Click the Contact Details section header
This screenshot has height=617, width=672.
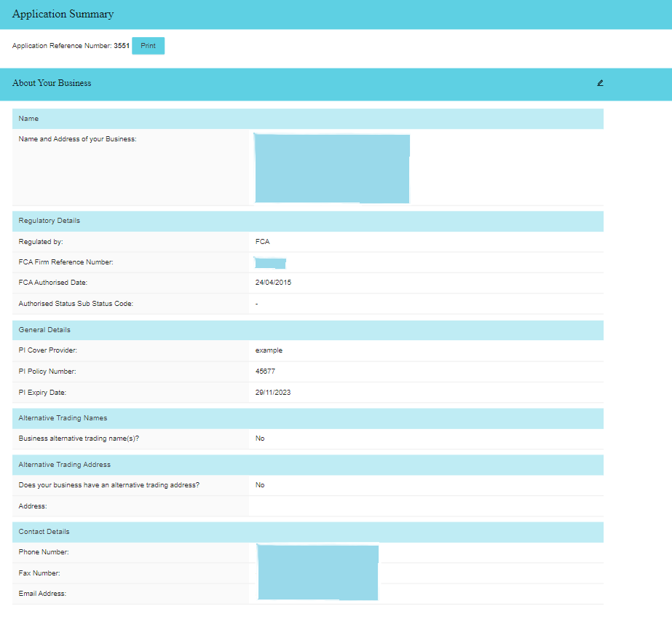306,532
